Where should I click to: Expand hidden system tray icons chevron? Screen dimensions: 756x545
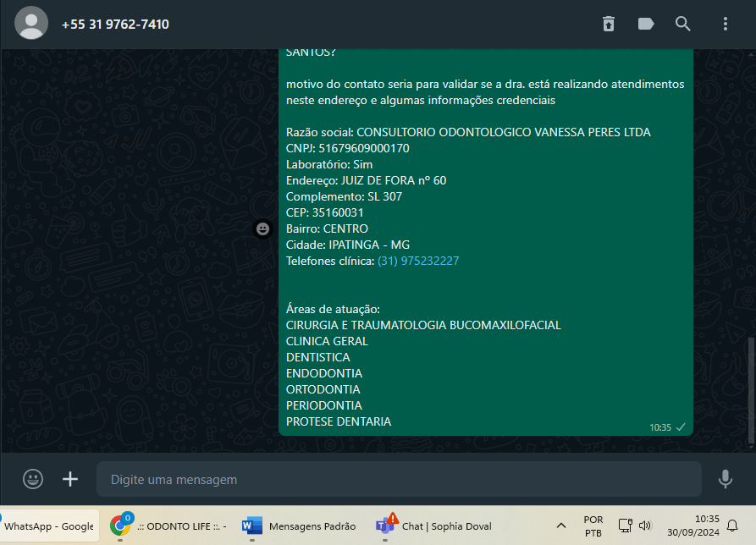(x=561, y=526)
